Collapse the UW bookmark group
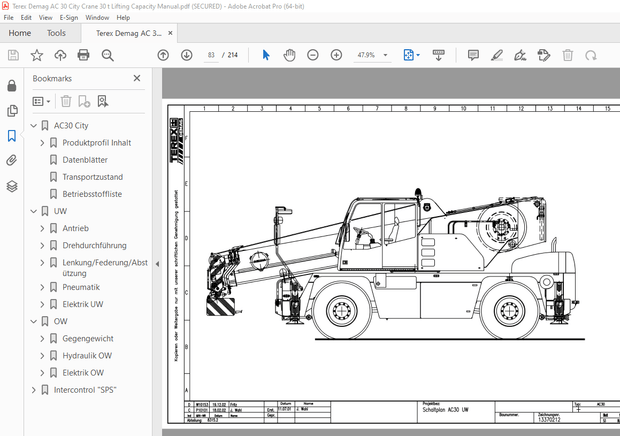620x436 pixels. pyautogui.click(x=34, y=211)
